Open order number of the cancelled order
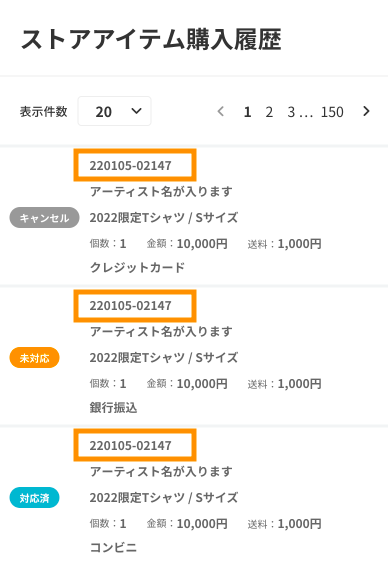Image resolution: width=388 pixels, height=564 pixels. click(x=130, y=165)
